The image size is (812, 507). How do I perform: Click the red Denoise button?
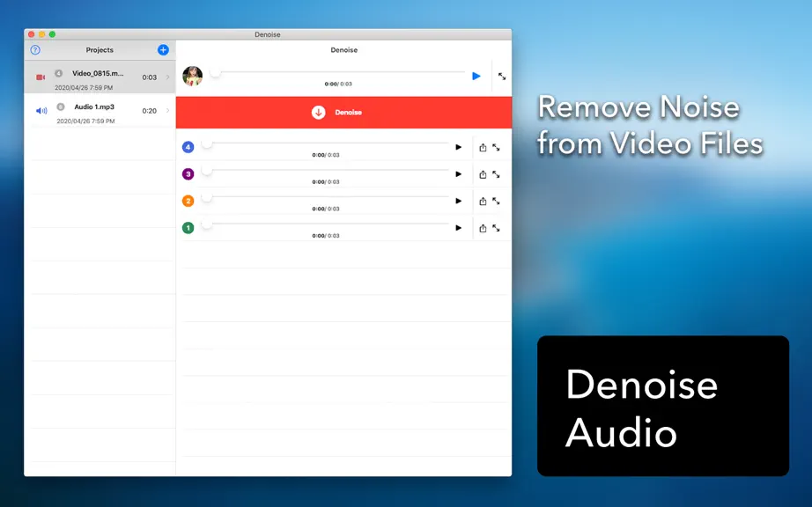[x=343, y=113]
